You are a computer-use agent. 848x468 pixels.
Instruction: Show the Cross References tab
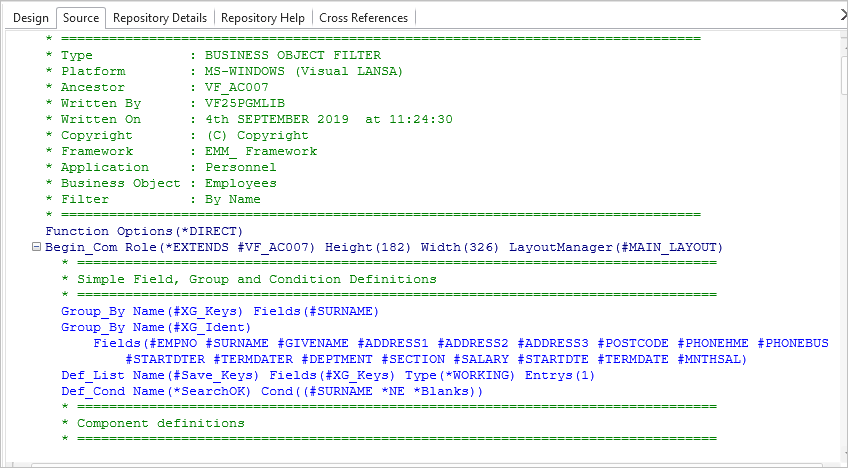[363, 18]
